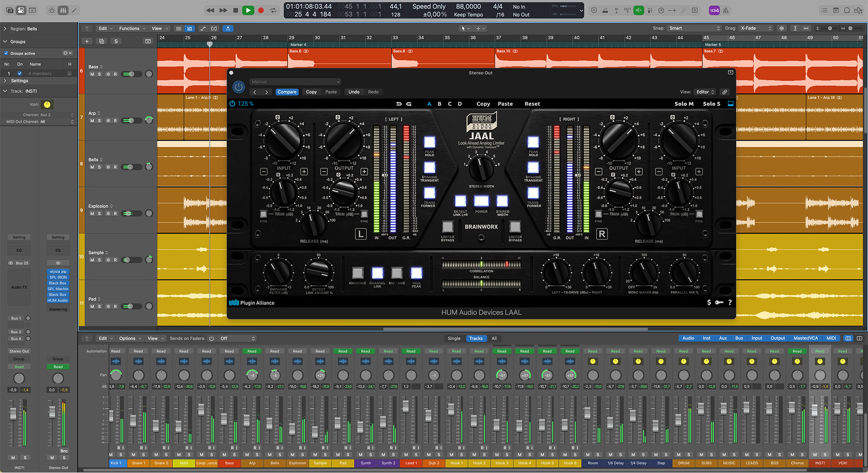Open the Drag X-Fade dropdown
This screenshot has height=473, width=868.
[756, 28]
